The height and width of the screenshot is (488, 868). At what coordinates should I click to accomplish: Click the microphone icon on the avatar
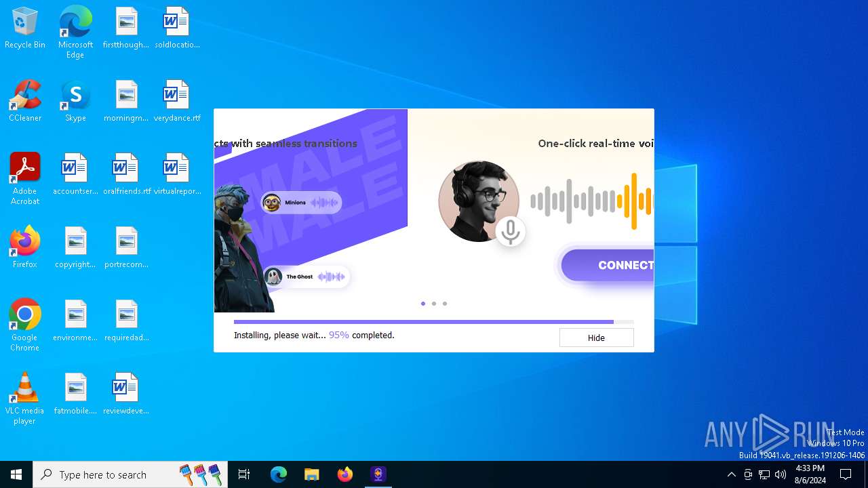pyautogui.click(x=510, y=232)
